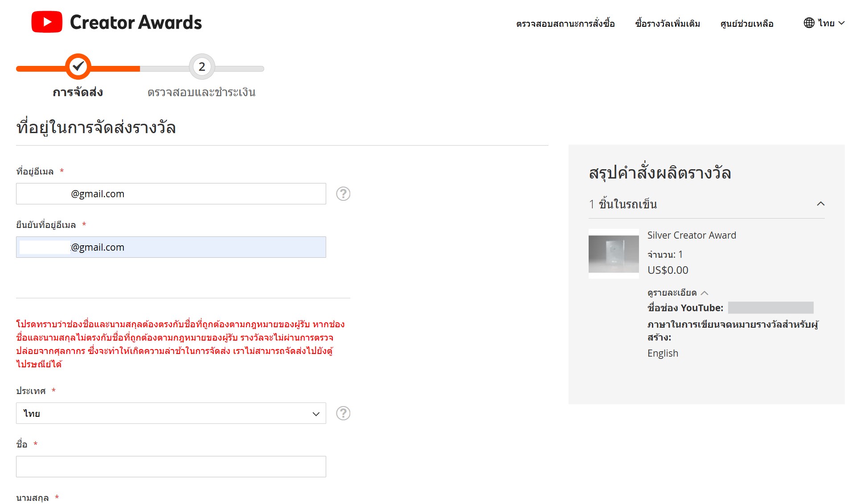This screenshot has width=860, height=504.
Task: Open ซื้อรางวัลเพิ่มเติม buy more awards
Action: (x=668, y=23)
